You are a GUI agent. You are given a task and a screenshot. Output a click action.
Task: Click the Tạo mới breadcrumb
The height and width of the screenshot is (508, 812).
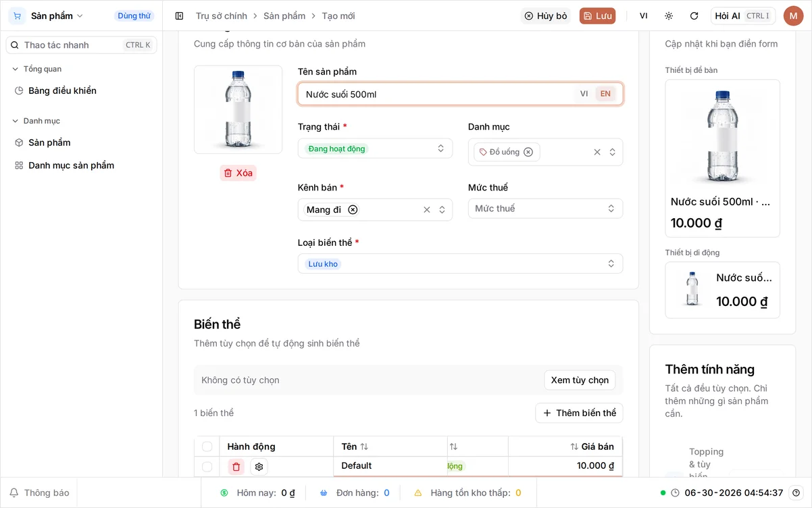[338, 16]
